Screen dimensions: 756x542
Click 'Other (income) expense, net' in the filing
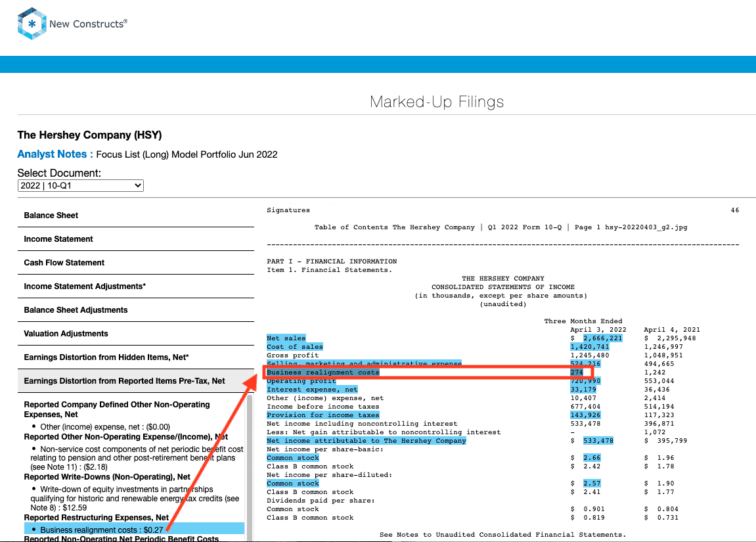click(325, 398)
